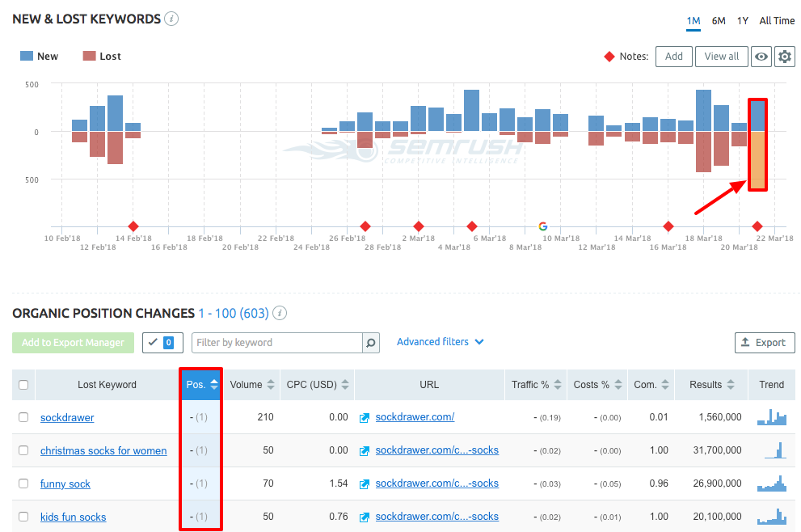Open URL link in funny sock row

tap(436, 483)
